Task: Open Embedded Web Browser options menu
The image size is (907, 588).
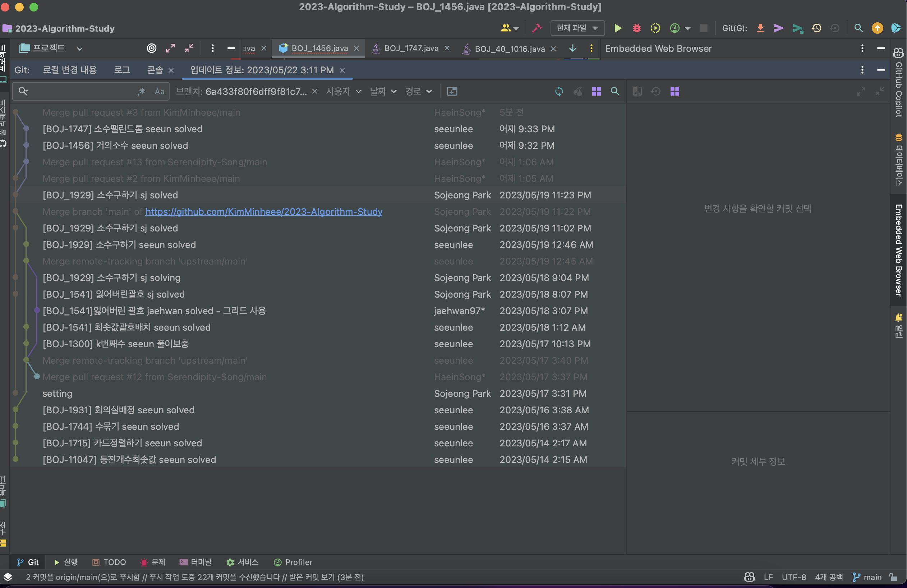Action: (862, 49)
